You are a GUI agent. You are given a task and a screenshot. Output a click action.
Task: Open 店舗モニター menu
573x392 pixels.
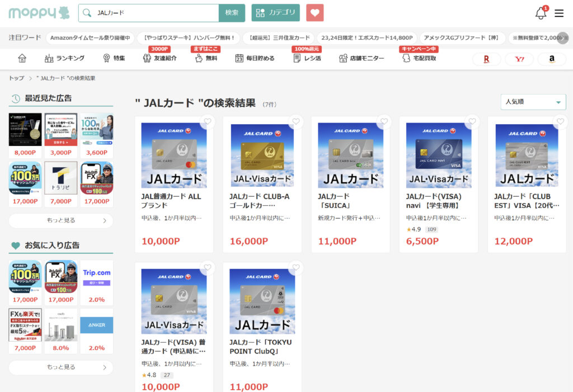(x=361, y=58)
